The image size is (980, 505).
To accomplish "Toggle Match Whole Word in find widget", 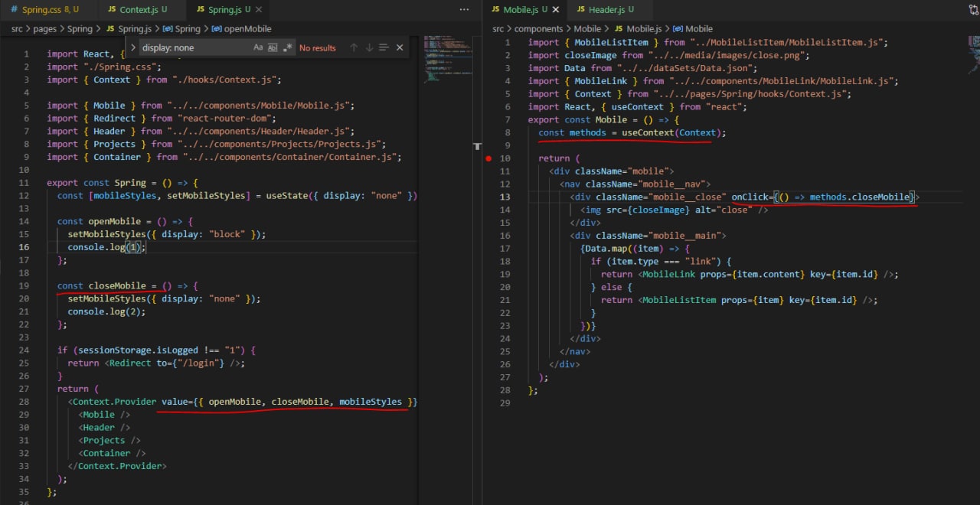I will coord(273,47).
